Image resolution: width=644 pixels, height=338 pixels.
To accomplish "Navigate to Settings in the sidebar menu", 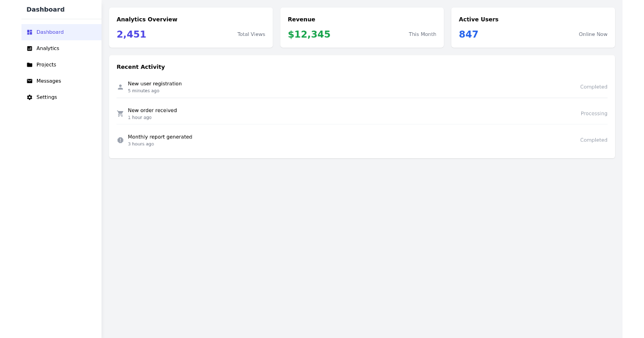I will (47, 97).
